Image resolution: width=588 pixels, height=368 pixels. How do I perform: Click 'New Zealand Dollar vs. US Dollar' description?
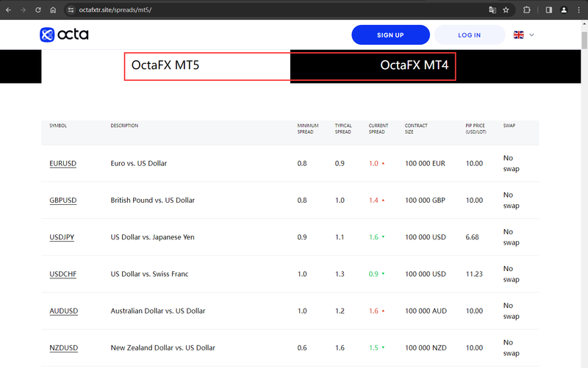coord(162,347)
